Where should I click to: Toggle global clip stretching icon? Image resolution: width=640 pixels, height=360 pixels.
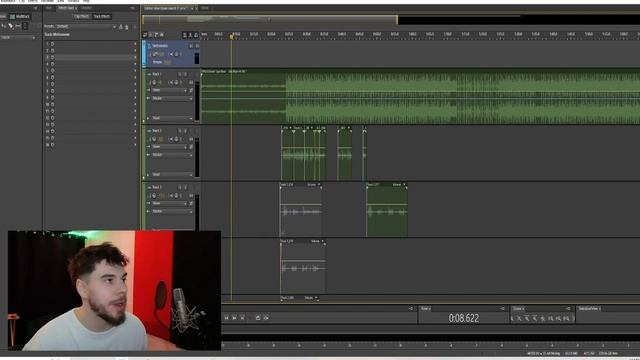184,35
